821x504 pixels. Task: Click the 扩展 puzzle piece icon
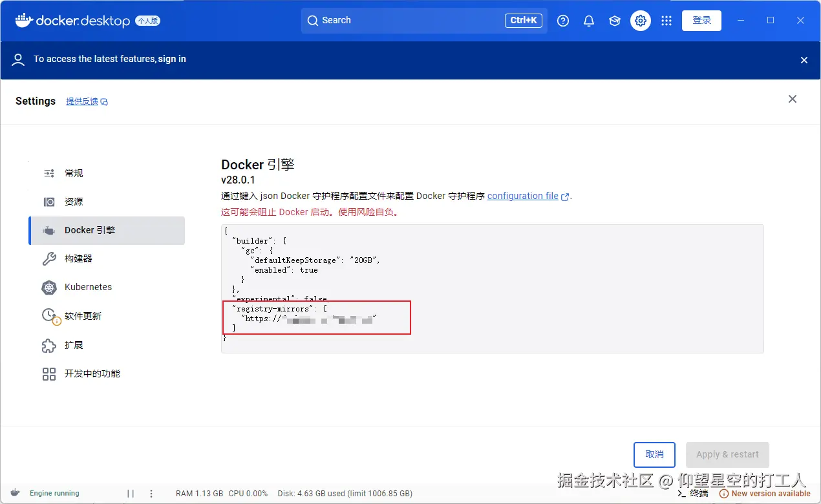click(x=49, y=345)
